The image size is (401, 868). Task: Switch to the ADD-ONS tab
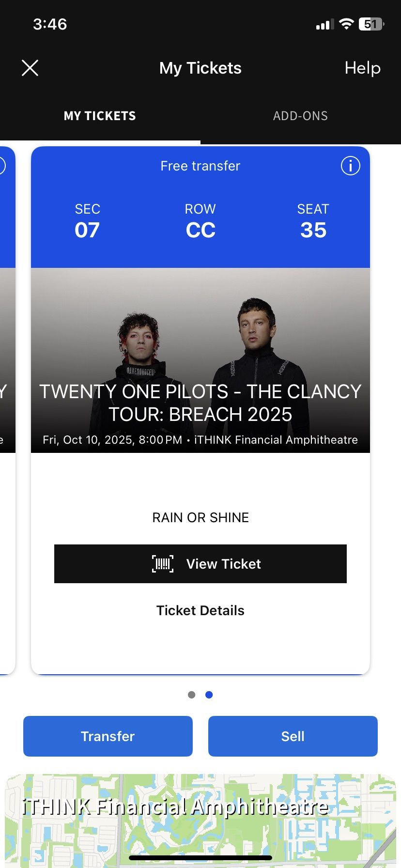coord(300,116)
